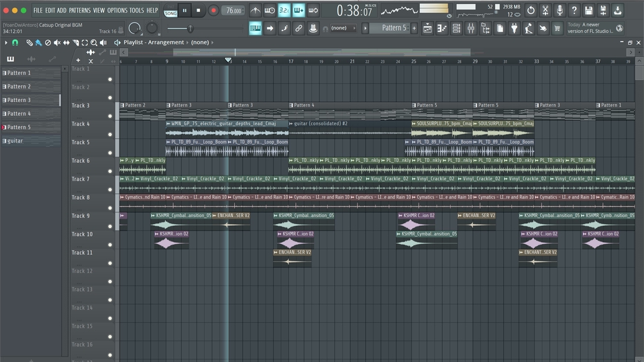Open the pattern selector arrow menu
The height and width of the screenshot is (362, 644).
[365, 28]
